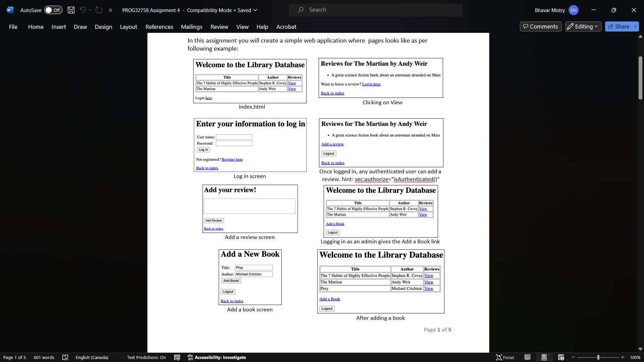Click in the Search box
This screenshot has width=644, height=362.
coord(376,10)
